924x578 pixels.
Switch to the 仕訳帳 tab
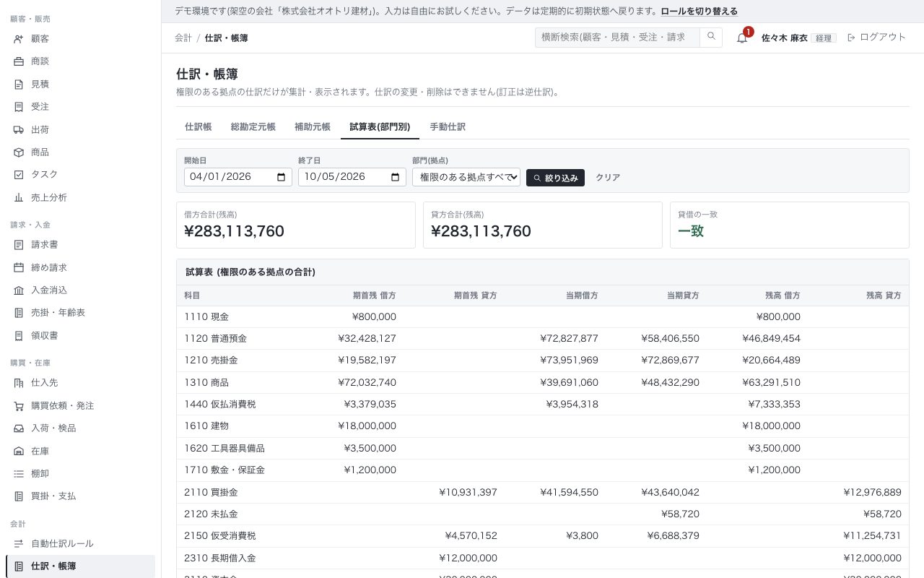pyautogui.click(x=199, y=126)
